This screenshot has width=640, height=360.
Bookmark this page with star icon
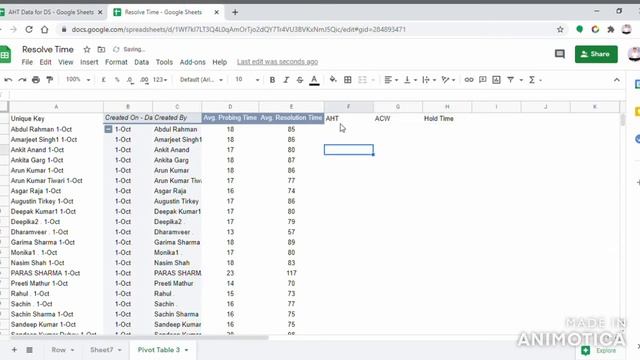(560, 29)
